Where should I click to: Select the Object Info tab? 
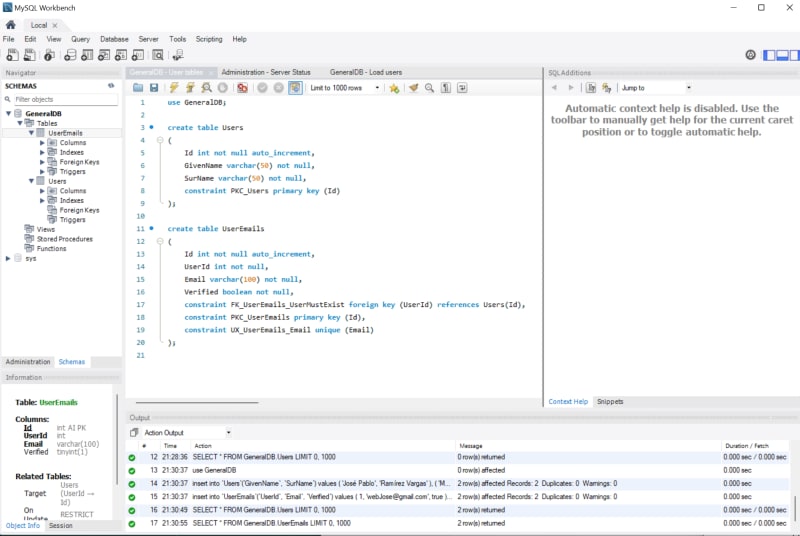tap(22, 525)
